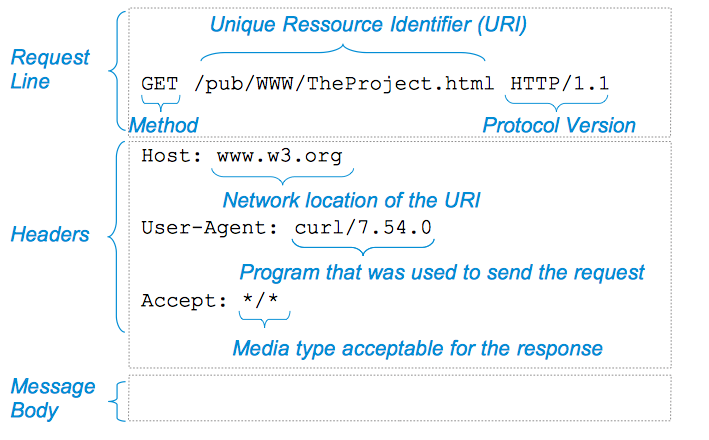
Task: Click inside the empty message body box
Action: 400,398
